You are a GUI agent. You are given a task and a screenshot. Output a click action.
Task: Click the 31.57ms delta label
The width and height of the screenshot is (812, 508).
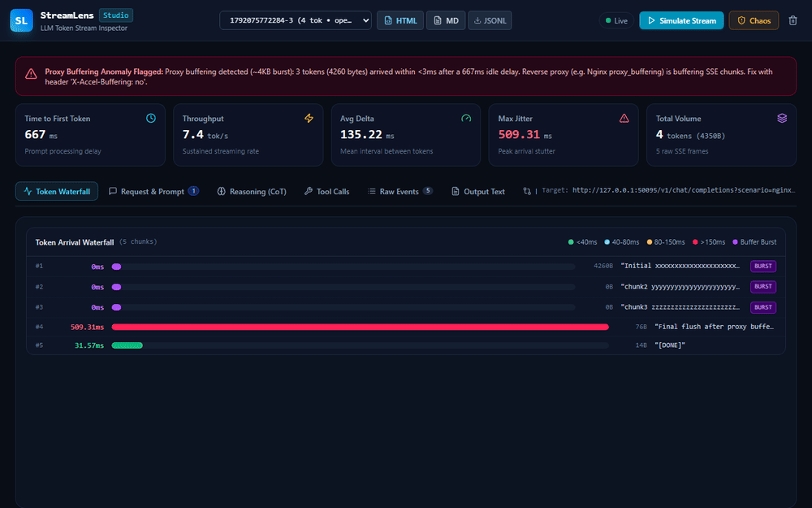click(89, 345)
